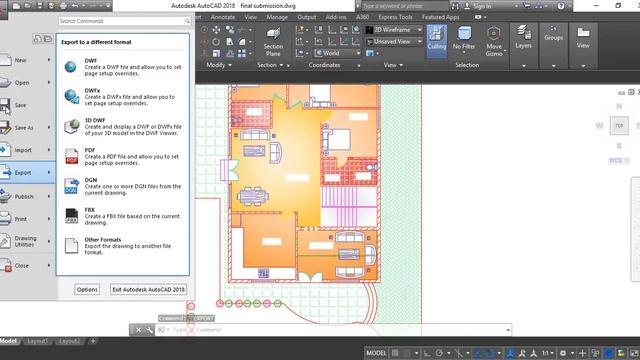
Task: Open the A360 ribbon tab
Action: 362,17
